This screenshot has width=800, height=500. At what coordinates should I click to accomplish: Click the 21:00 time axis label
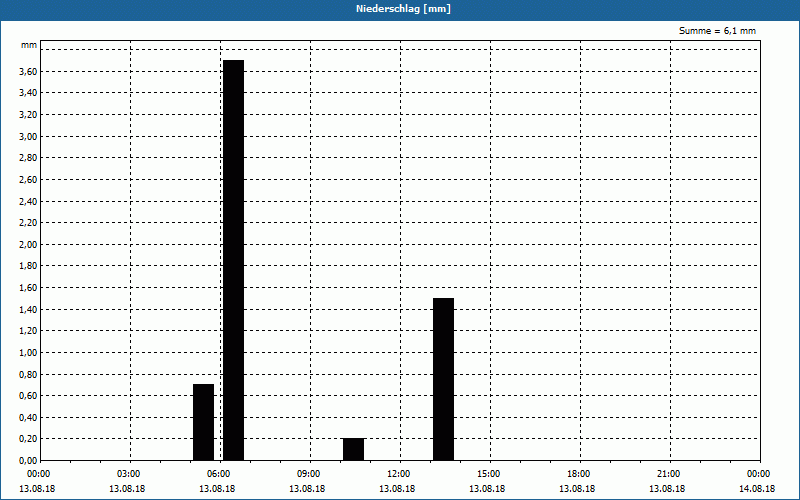(x=669, y=474)
